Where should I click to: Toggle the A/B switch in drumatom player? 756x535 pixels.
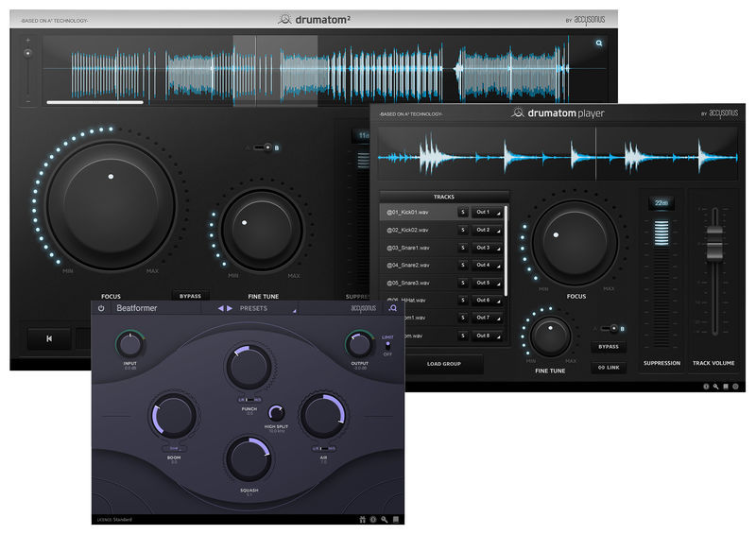coord(610,329)
